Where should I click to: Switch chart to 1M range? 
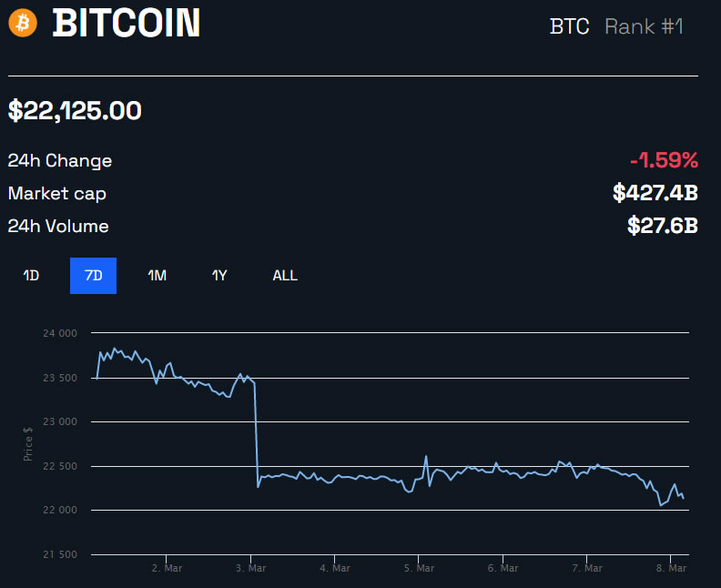click(x=157, y=276)
